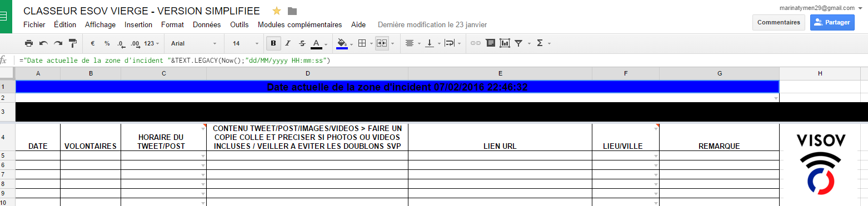Click the Commentaires button
Viewport: 868px width, 206px height.
click(x=779, y=22)
